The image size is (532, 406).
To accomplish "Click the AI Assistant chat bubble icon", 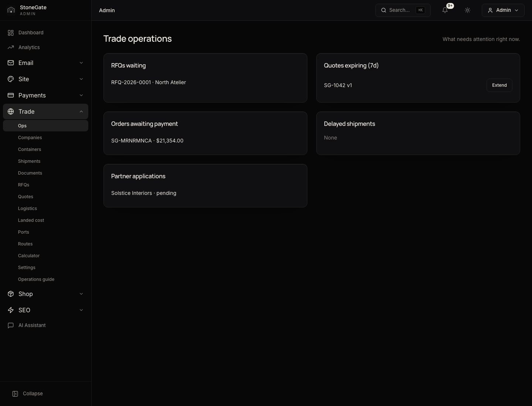I will (11, 325).
